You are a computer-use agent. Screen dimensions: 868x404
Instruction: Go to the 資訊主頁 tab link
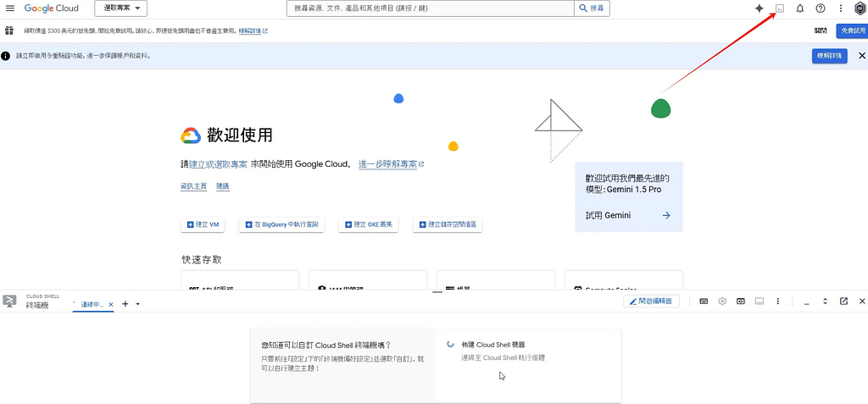pyautogui.click(x=194, y=186)
